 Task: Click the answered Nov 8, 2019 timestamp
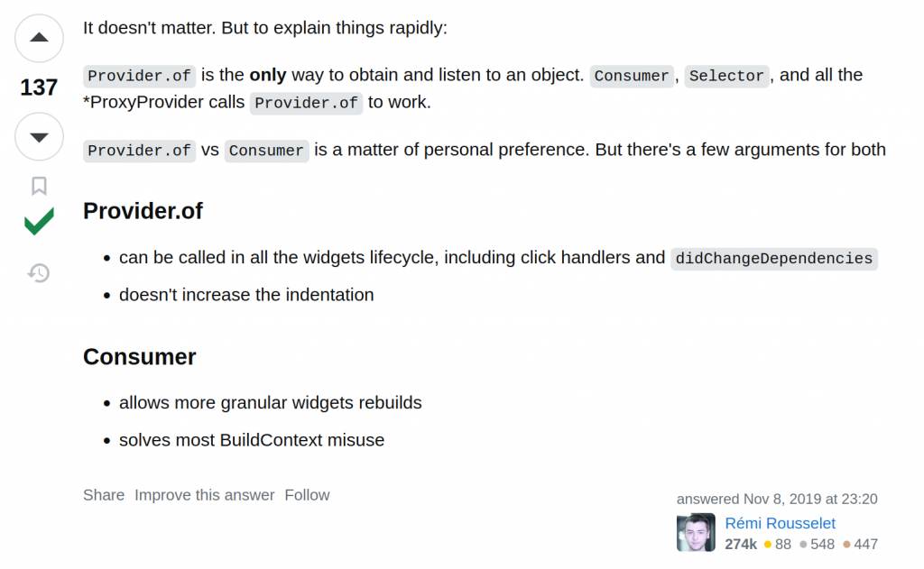pos(777,499)
